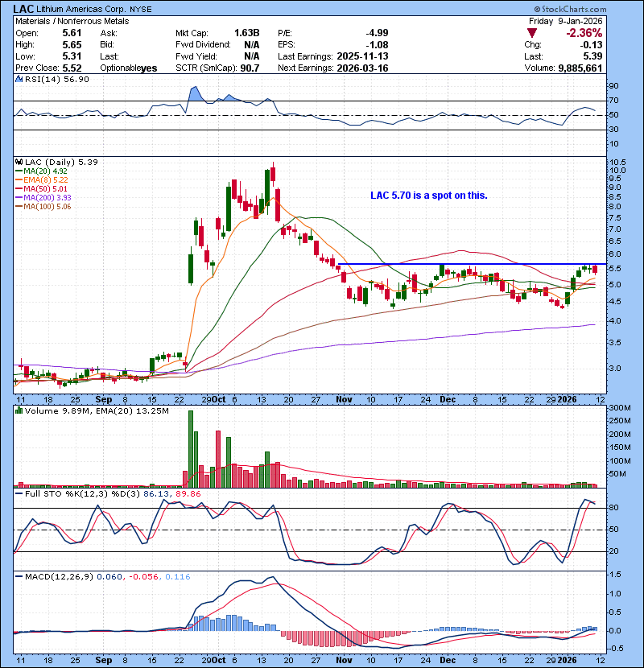
Task: Click the Friday 9-Jan-2026 date
Action: pos(566,21)
